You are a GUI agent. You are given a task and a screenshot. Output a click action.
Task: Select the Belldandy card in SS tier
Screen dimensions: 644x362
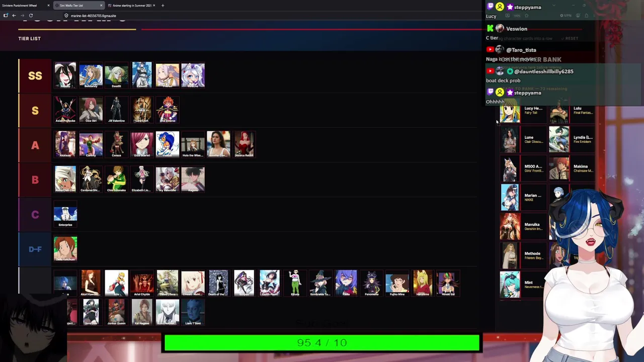point(91,75)
